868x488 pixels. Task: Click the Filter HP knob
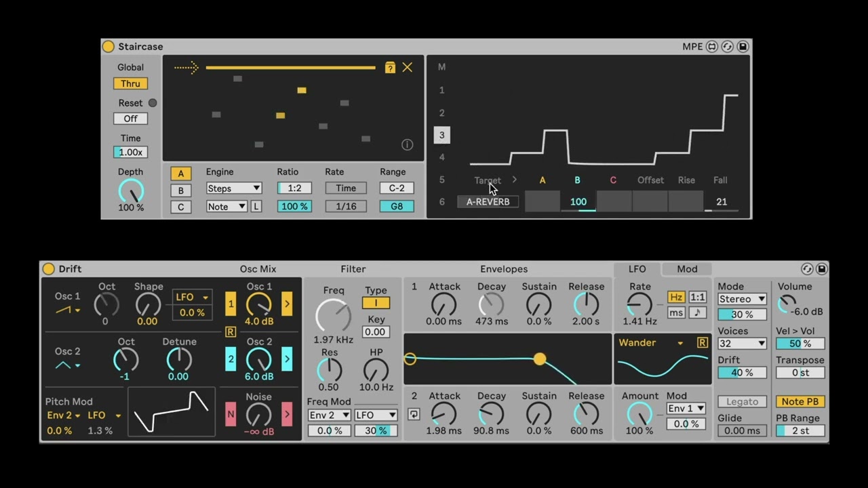pyautogui.click(x=376, y=370)
